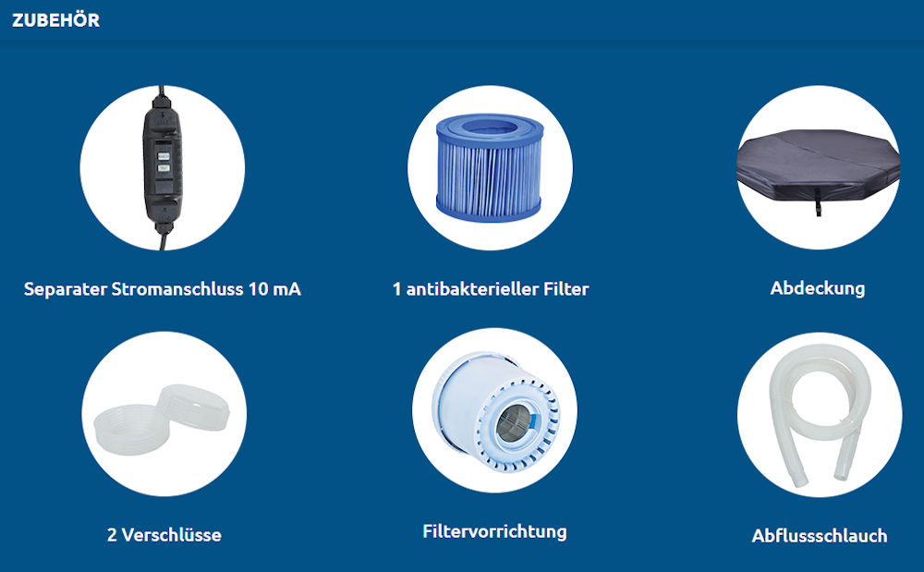
Task: Click the upper tilted closure cap
Action: click(x=194, y=407)
